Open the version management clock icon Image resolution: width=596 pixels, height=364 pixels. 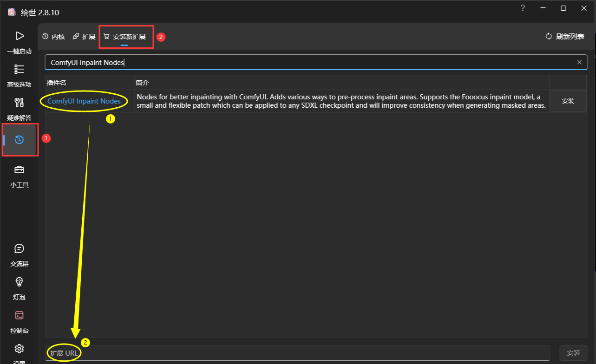click(x=20, y=140)
